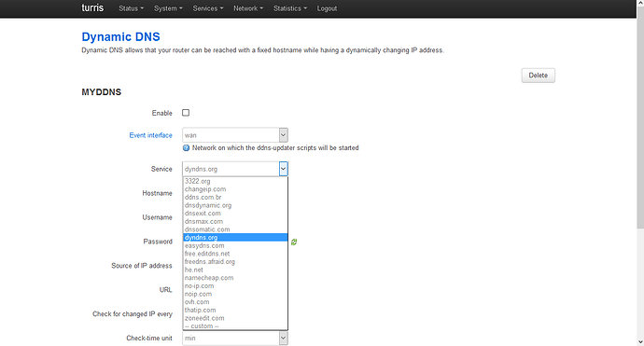The height and width of the screenshot is (346, 644).
Task: Select noip.com from the service list
Action: pyautogui.click(x=235, y=294)
